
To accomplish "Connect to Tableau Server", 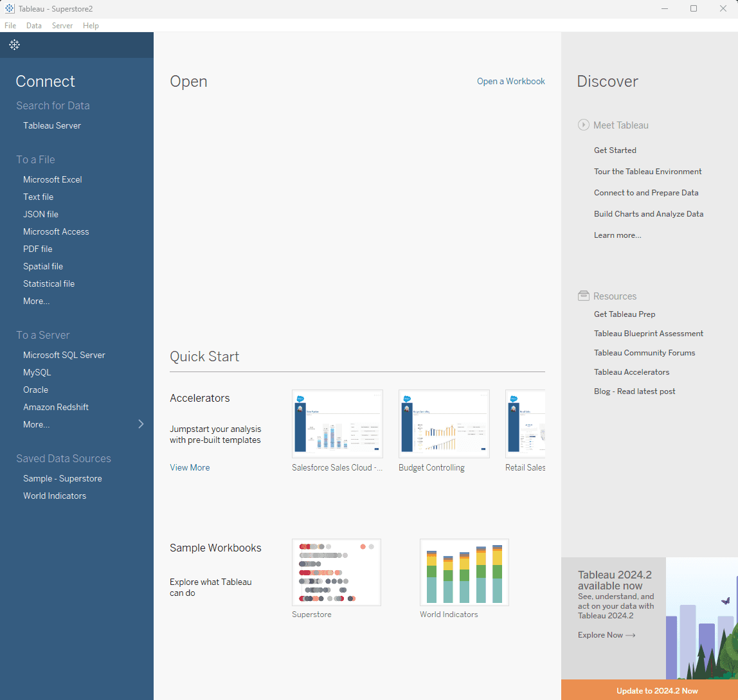I will (x=52, y=126).
